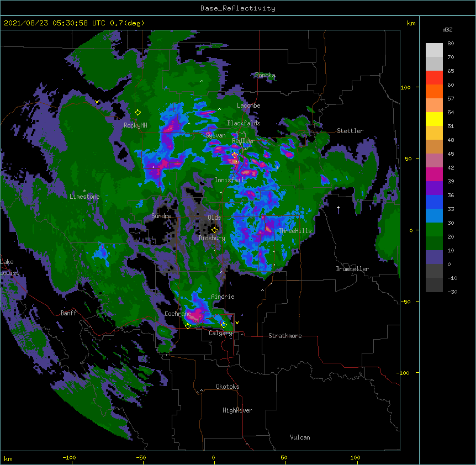Image resolution: width=476 pixels, height=465 pixels.
Task: Click the Blackfalds label
Action: pyautogui.click(x=244, y=123)
